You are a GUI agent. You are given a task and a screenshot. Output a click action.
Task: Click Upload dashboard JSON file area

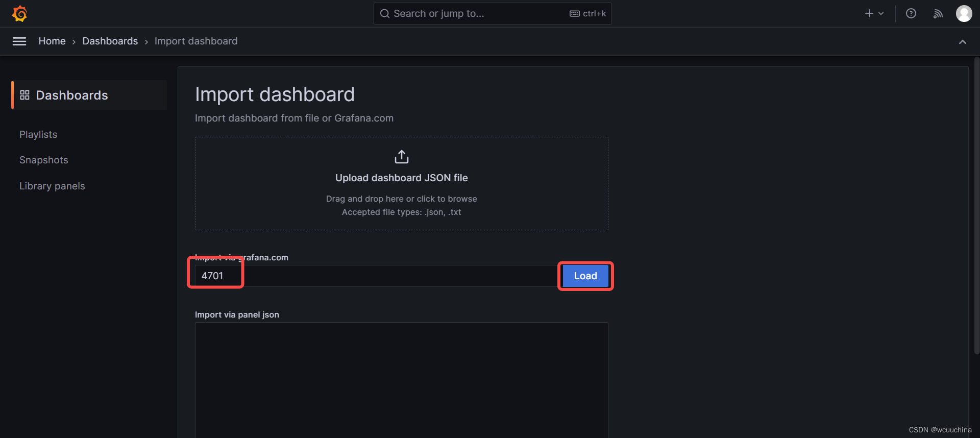coord(402,184)
